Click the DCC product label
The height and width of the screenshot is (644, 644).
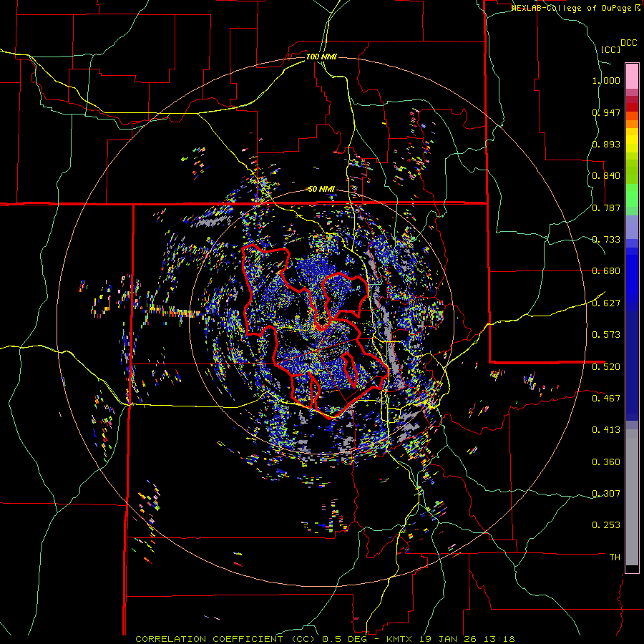pyautogui.click(x=628, y=43)
